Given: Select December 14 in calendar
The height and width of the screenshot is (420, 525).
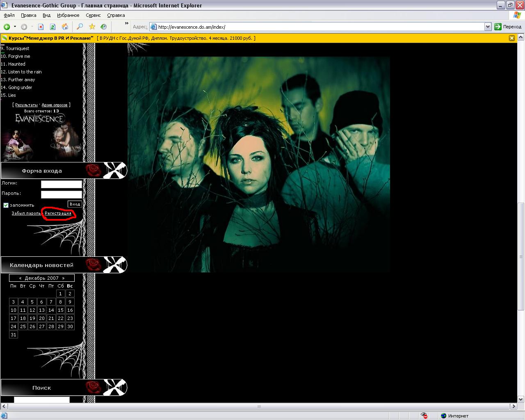Looking at the screenshot, I should [x=51, y=310].
